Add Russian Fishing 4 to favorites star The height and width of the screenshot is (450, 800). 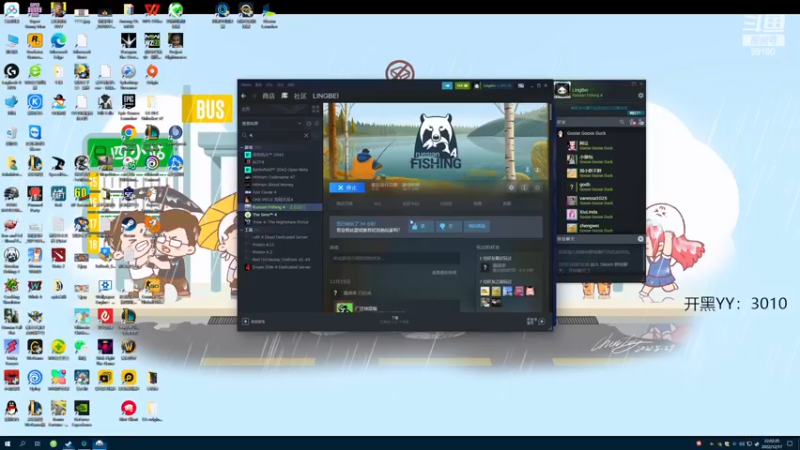click(537, 188)
